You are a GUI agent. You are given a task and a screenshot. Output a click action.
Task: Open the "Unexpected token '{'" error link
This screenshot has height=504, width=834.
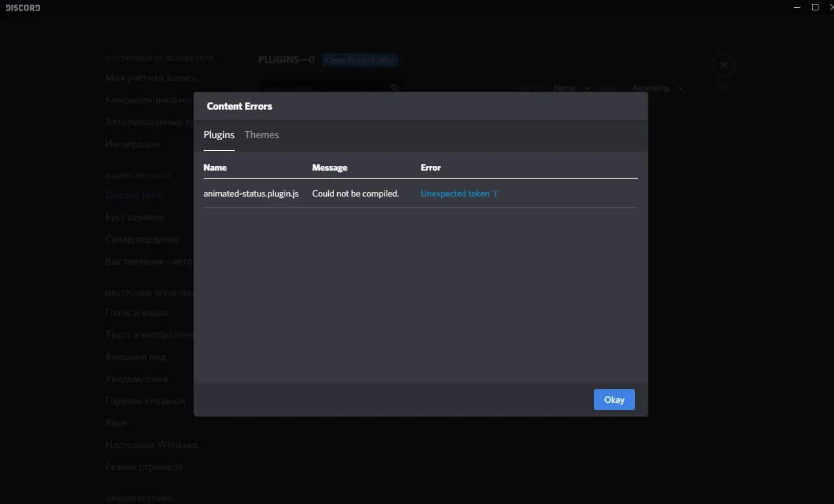click(x=460, y=193)
